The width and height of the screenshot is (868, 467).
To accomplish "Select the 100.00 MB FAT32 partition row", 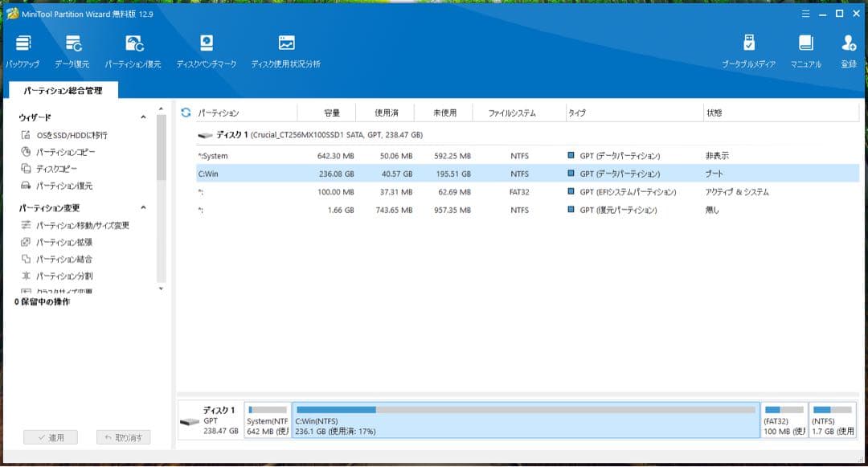I will (527, 192).
